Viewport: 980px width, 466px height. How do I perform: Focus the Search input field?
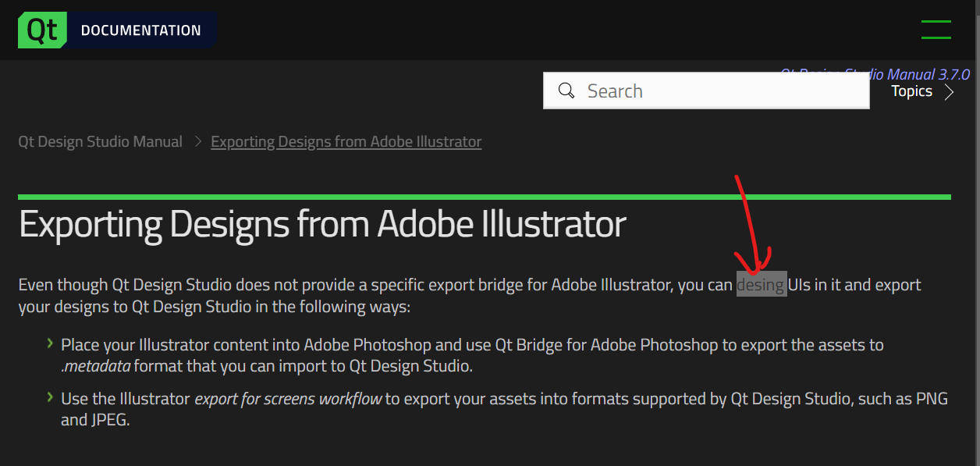tap(718, 91)
